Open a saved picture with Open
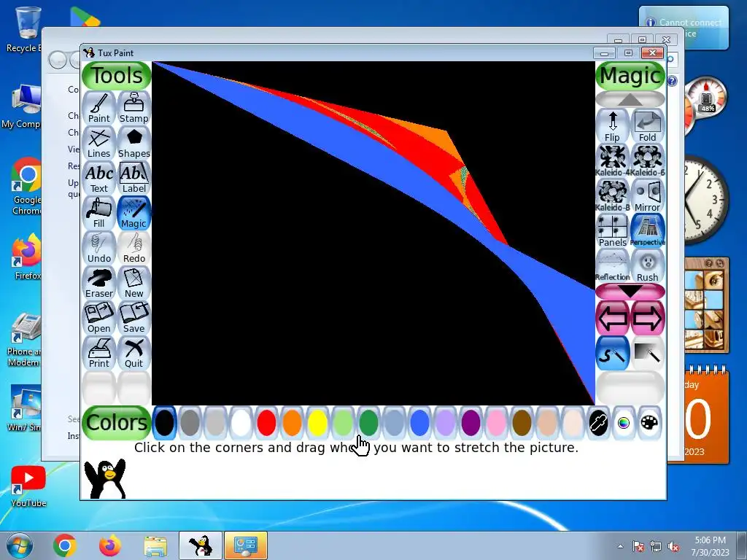Image resolution: width=747 pixels, height=560 pixels. click(99, 318)
